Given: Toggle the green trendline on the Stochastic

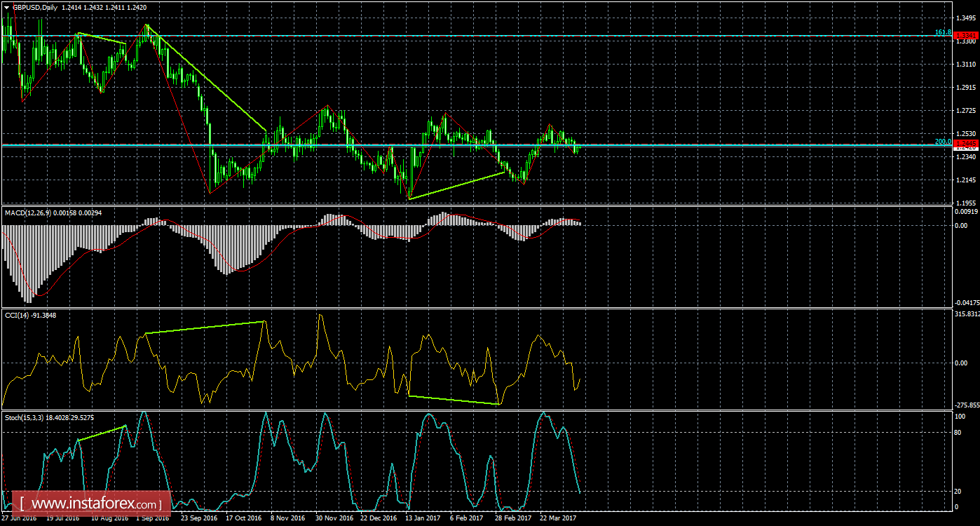Looking at the screenshot, I should coord(102,435).
